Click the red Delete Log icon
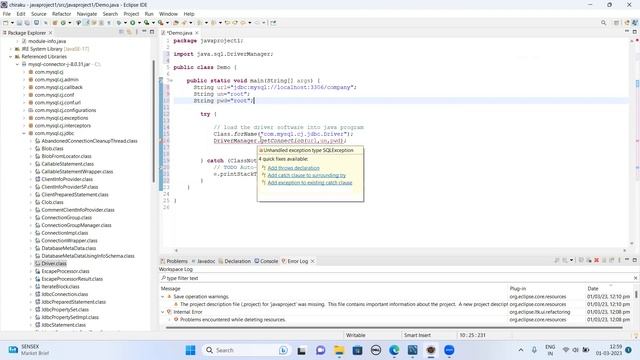This screenshot has width=640, height=360. (x=596, y=260)
